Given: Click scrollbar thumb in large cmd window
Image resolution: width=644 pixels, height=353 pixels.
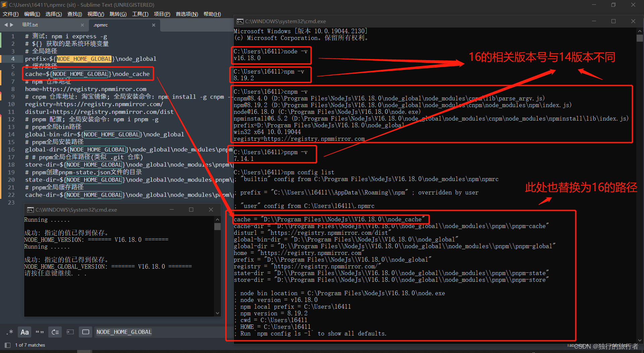Looking at the screenshot, I should 640,38.
